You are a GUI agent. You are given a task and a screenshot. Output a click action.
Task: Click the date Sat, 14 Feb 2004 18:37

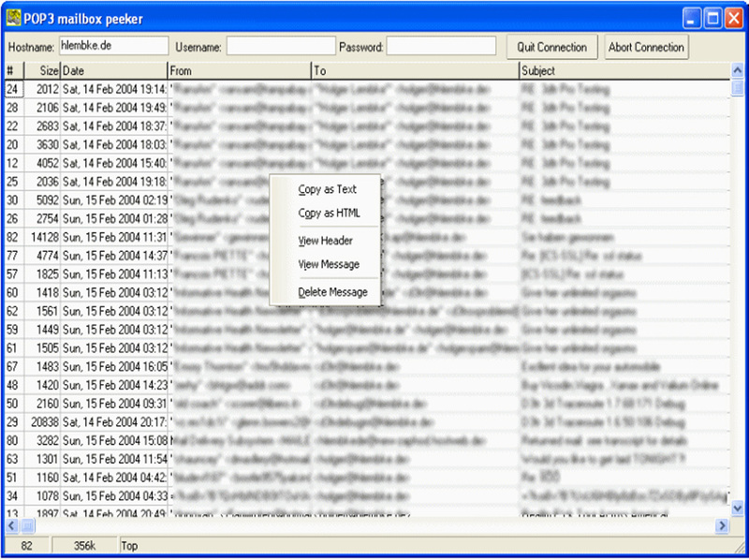[x=114, y=126]
